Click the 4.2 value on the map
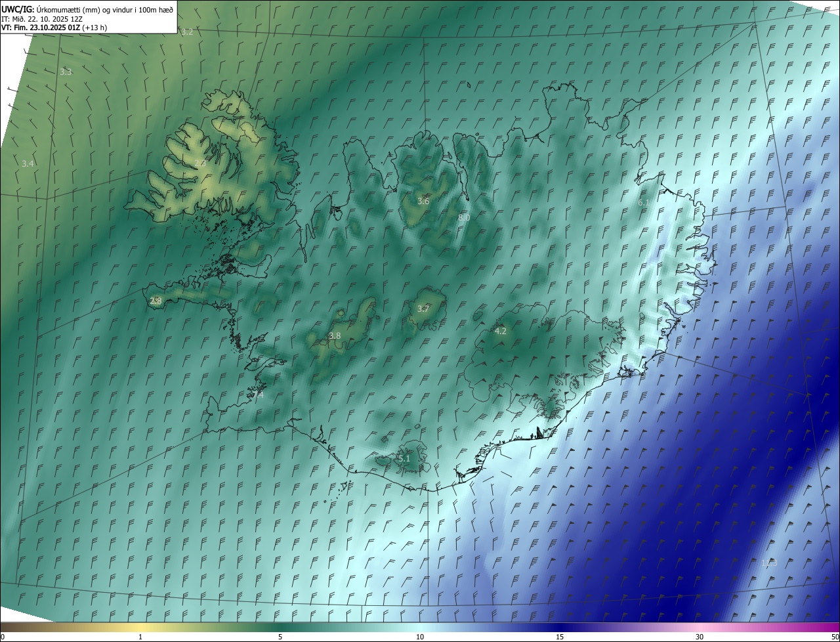The image size is (840, 642). (500, 331)
